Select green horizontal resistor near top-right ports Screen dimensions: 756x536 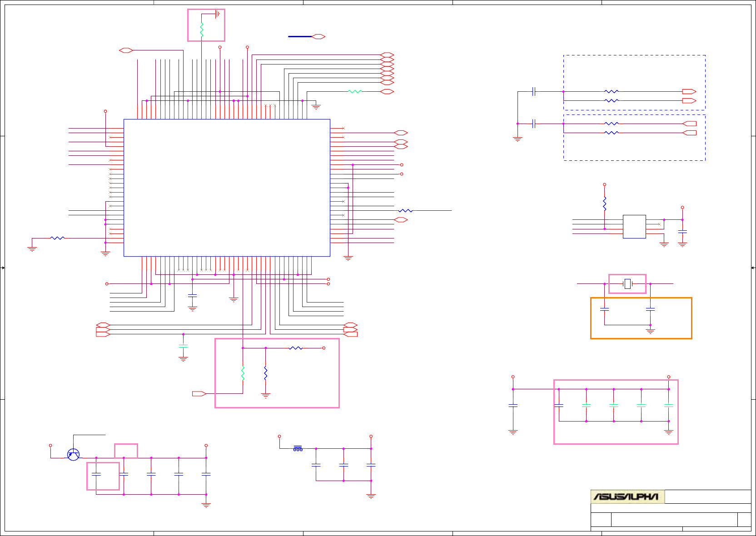coord(355,92)
